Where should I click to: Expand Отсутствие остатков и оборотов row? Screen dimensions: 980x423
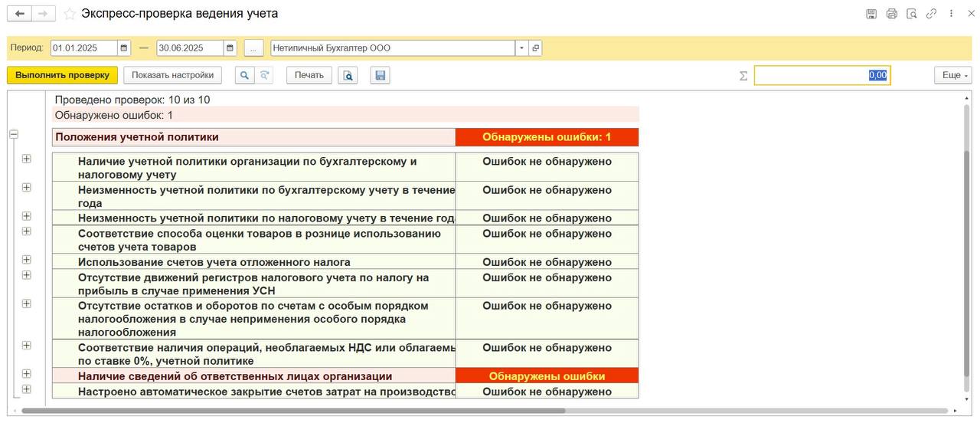pos(27,303)
